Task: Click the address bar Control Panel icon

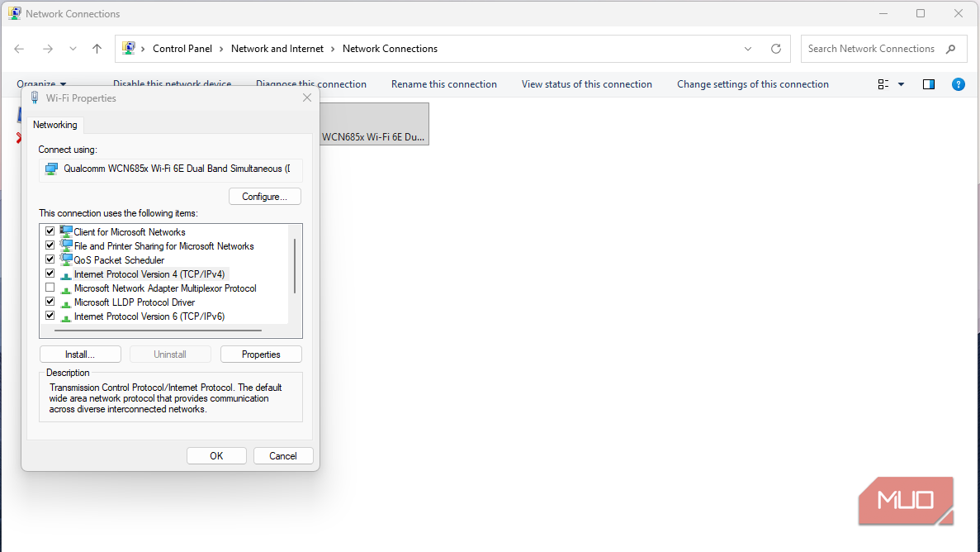Action: 129,48
